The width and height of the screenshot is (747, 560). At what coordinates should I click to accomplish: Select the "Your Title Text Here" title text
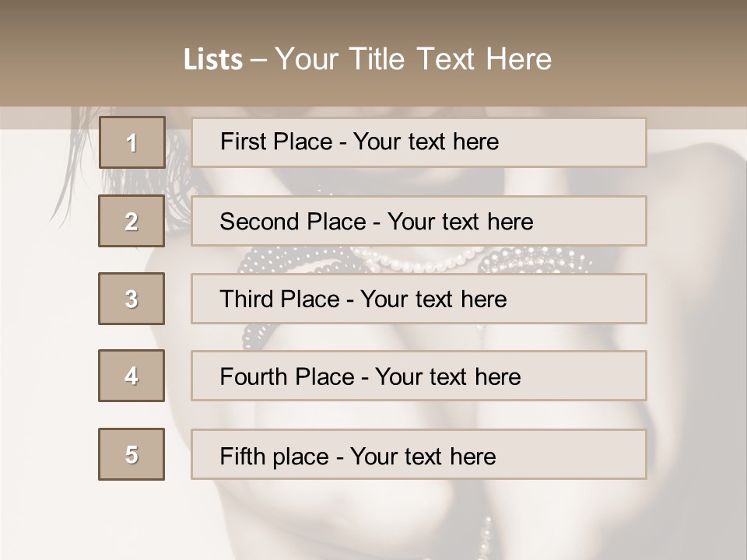click(x=413, y=59)
